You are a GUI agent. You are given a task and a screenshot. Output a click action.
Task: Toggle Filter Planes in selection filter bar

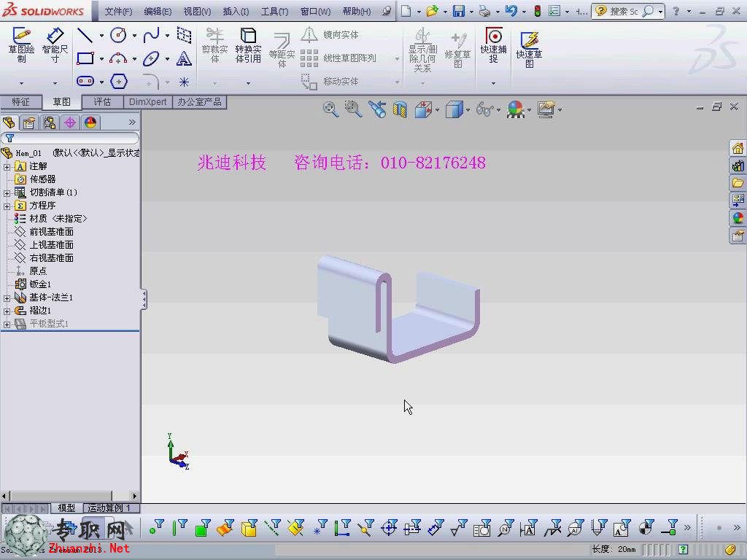295,527
